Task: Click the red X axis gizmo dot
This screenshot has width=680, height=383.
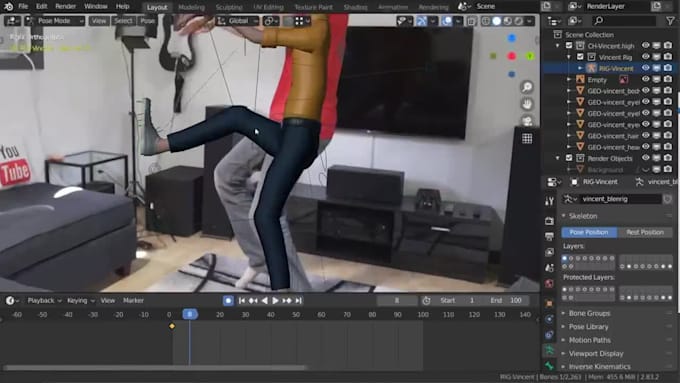Action: pyautogui.click(x=512, y=56)
